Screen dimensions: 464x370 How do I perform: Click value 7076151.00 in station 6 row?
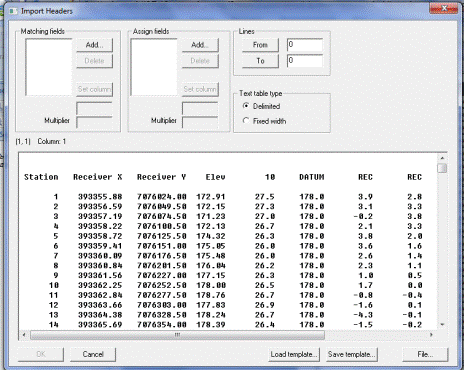[161, 246]
